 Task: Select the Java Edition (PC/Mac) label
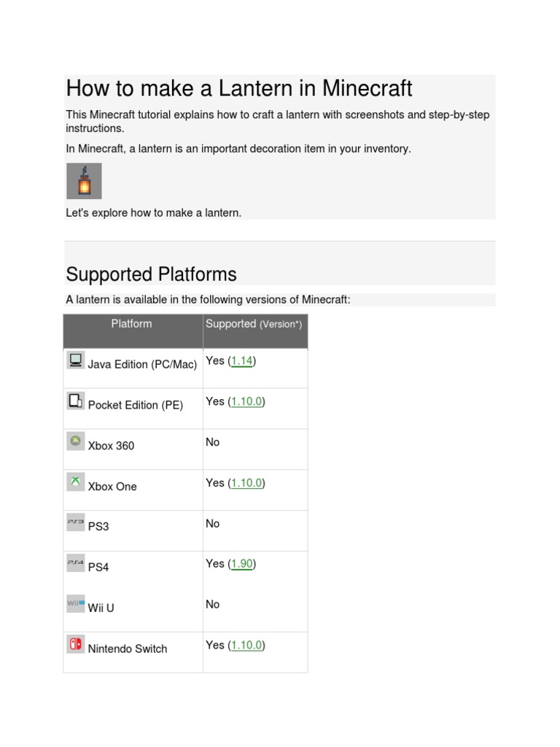142,364
